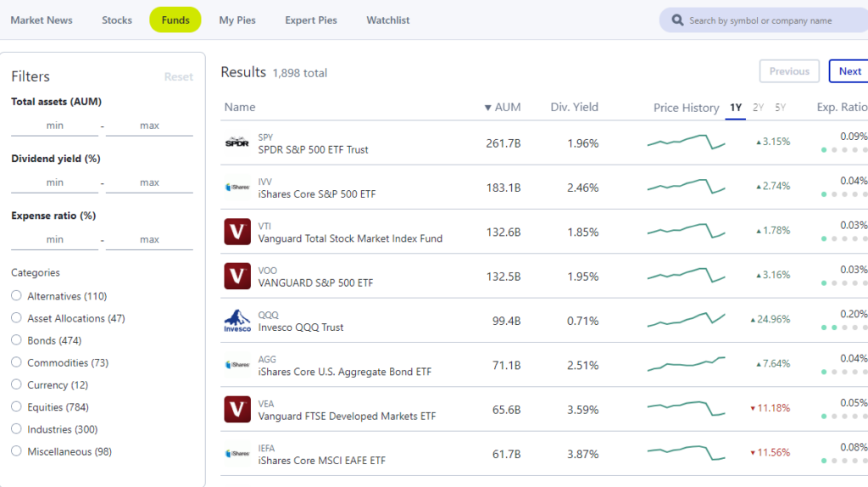Select the Asset Allocations (47) category

(x=16, y=318)
